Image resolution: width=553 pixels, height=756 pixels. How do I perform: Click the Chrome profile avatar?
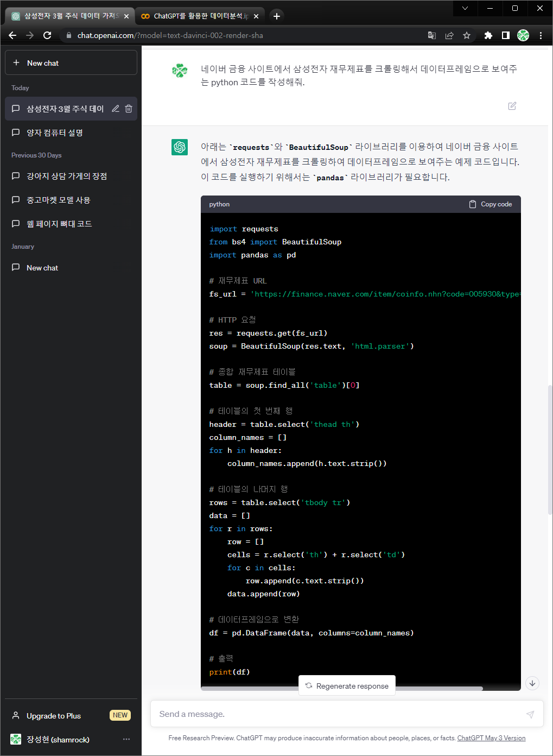click(523, 35)
